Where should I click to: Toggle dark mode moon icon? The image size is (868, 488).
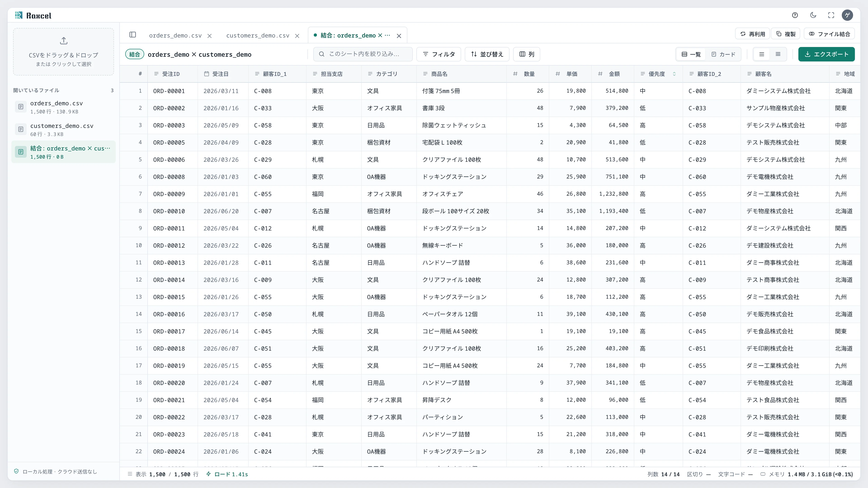tap(813, 15)
